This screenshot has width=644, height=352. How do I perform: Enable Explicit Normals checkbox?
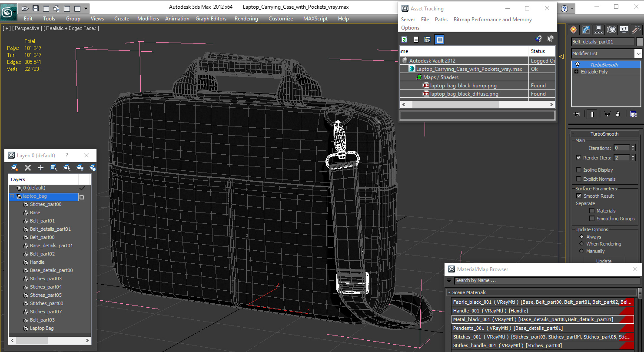point(578,179)
